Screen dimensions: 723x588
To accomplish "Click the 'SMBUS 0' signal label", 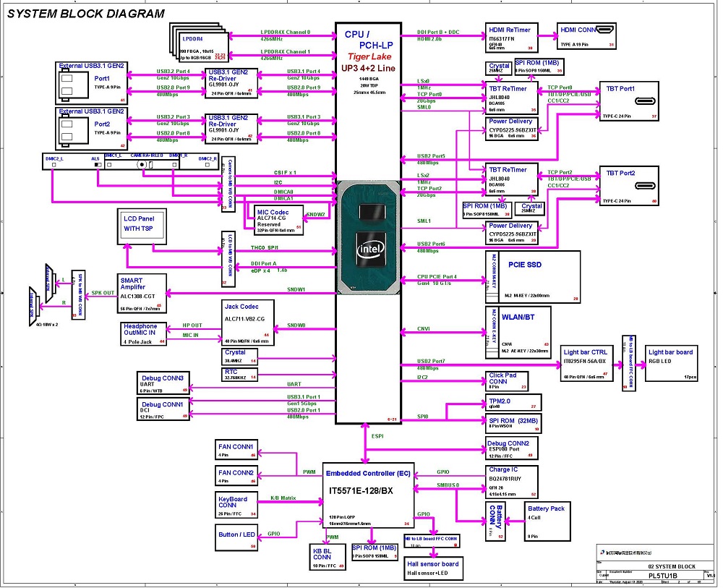I will [448, 485].
